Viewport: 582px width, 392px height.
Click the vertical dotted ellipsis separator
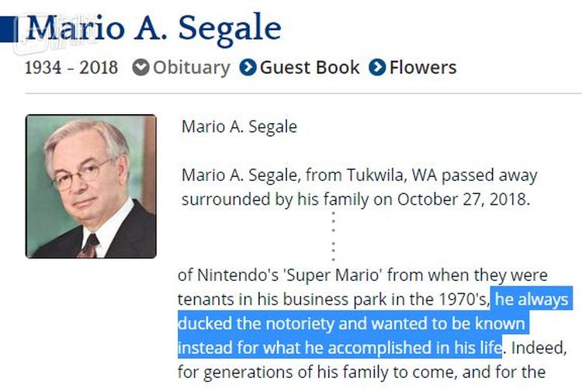coord(333,236)
